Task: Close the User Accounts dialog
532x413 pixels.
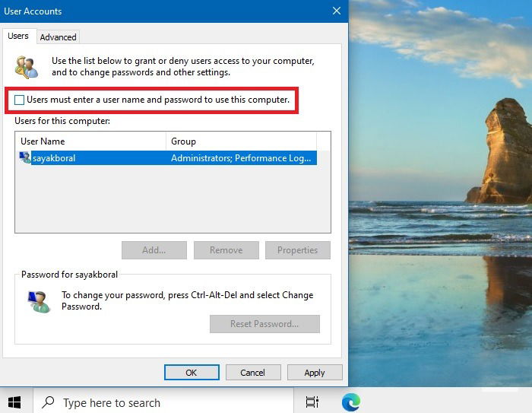Action: (x=337, y=11)
